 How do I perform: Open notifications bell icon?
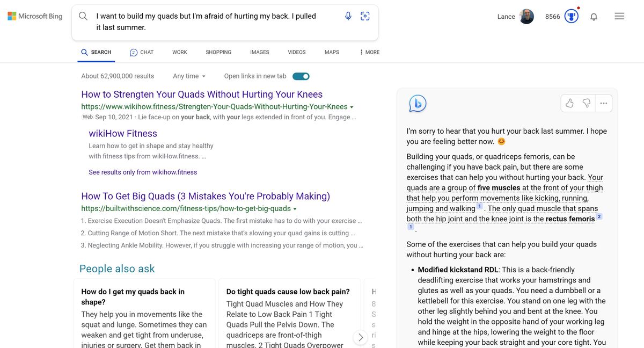[x=594, y=17]
